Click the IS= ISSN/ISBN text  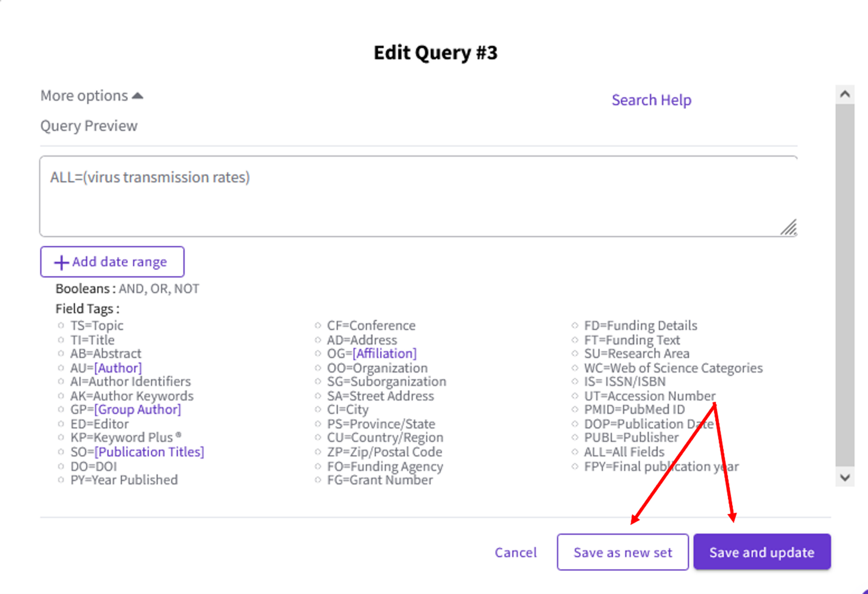(625, 382)
